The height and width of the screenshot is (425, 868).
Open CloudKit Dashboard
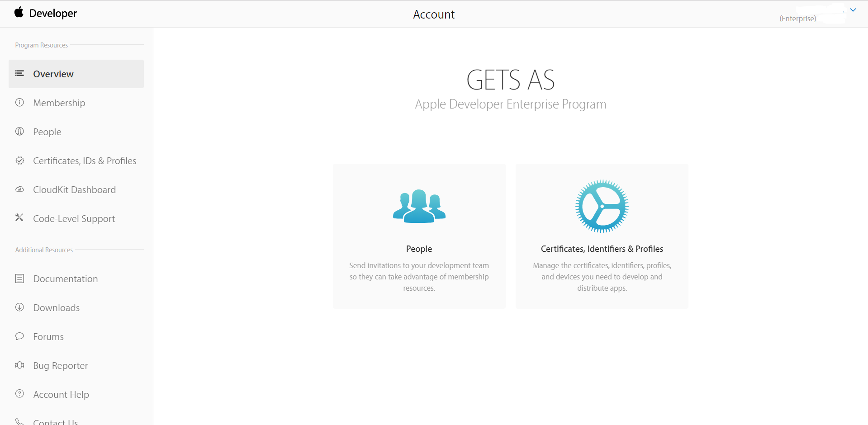pyautogui.click(x=74, y=190)
